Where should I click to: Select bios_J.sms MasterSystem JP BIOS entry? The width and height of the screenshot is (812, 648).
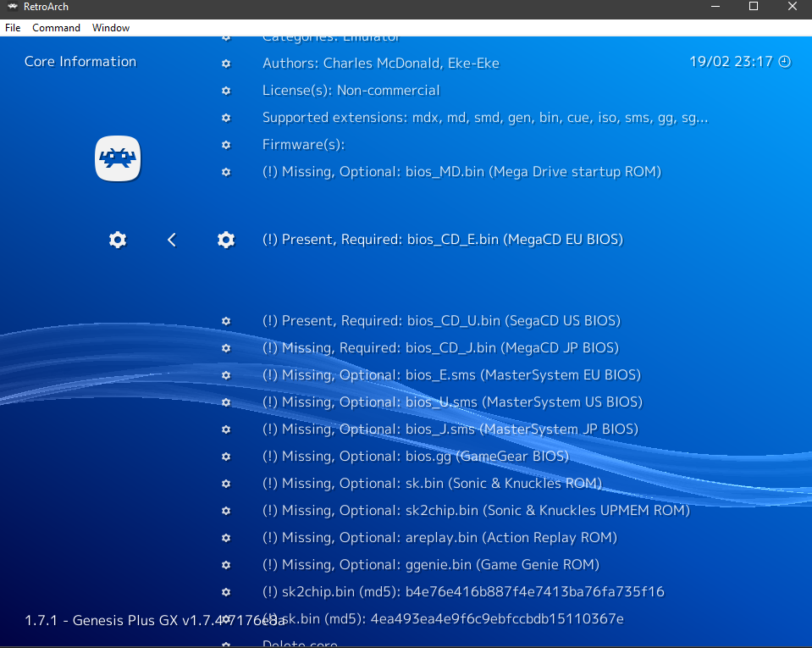click(x=450, y=429)
